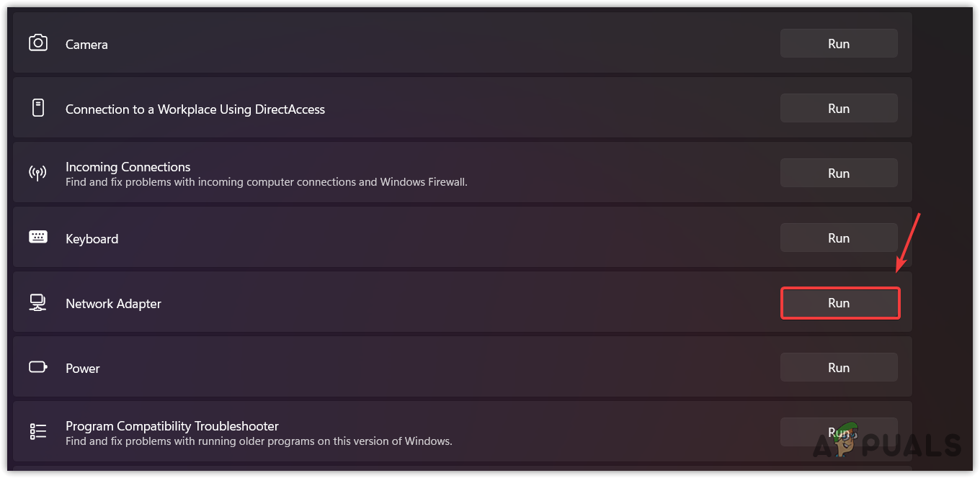
Task: Click the Keyboard row label
Action: coord(92,239)
